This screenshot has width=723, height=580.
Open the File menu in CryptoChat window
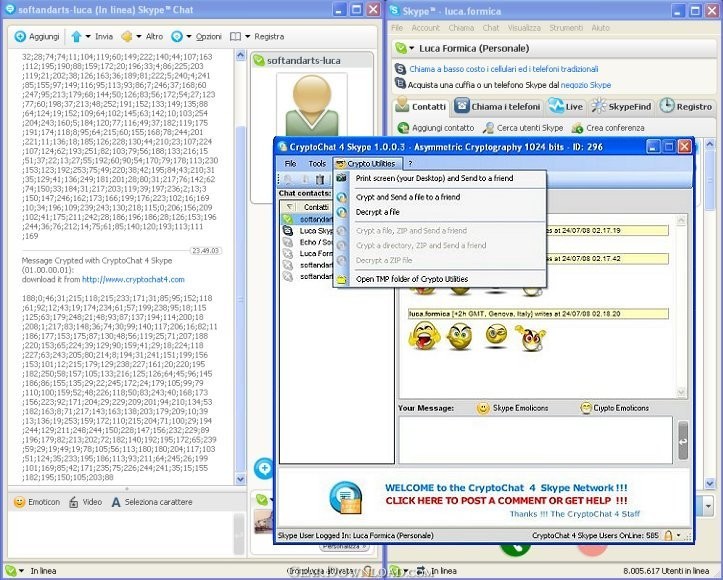(290, 164)
